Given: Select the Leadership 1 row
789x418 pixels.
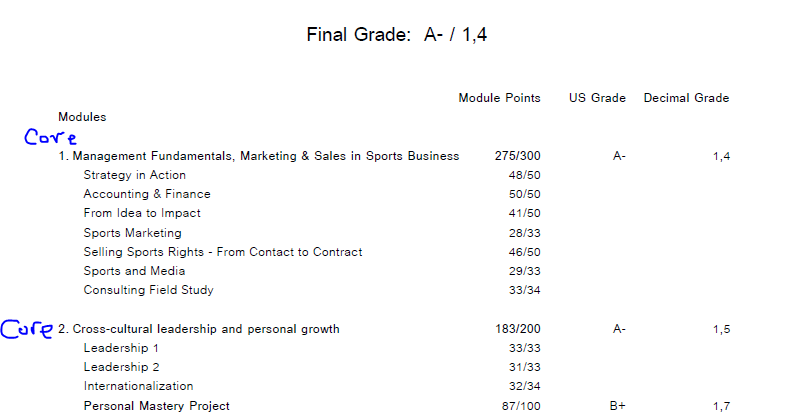Looking at the screenshot, I should click(312, 348).
